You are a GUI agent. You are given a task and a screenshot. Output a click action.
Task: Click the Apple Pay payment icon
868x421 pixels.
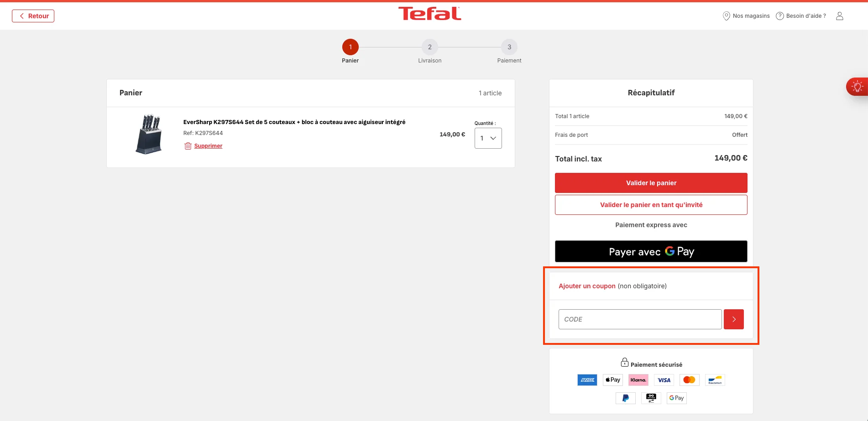coord(612,380)
